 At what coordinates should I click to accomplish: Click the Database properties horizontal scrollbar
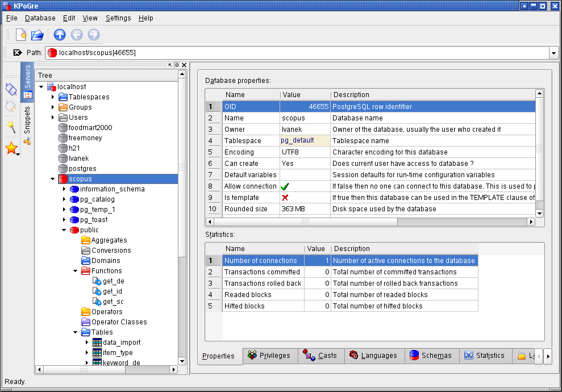click(370, 222)
